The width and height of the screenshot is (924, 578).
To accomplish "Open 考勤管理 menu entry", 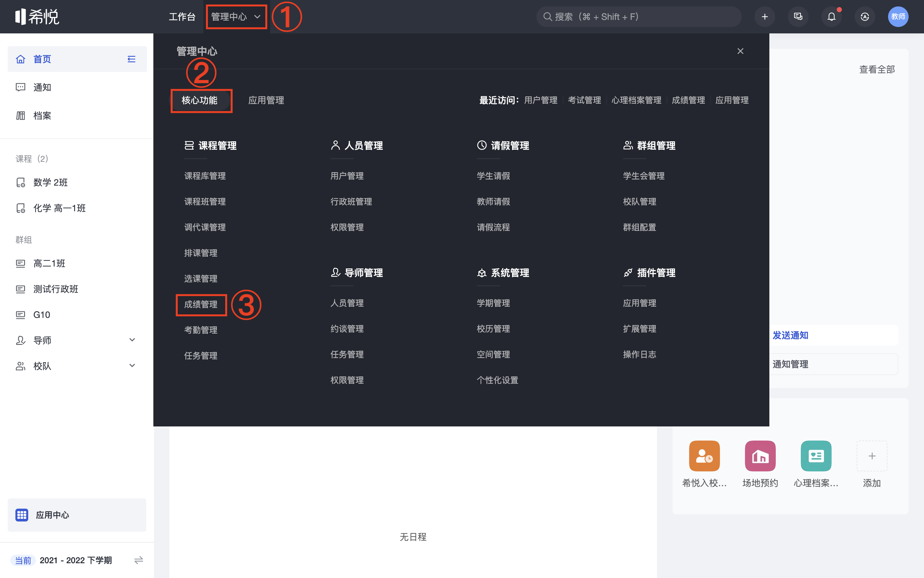I will tap(201, 330).
